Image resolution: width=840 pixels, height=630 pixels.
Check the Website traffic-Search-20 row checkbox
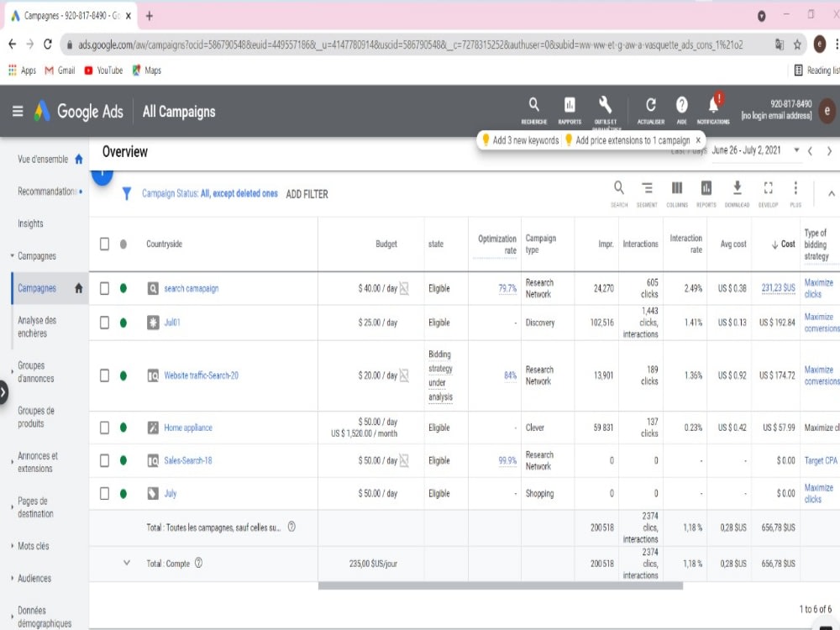(x=104, y=375)
